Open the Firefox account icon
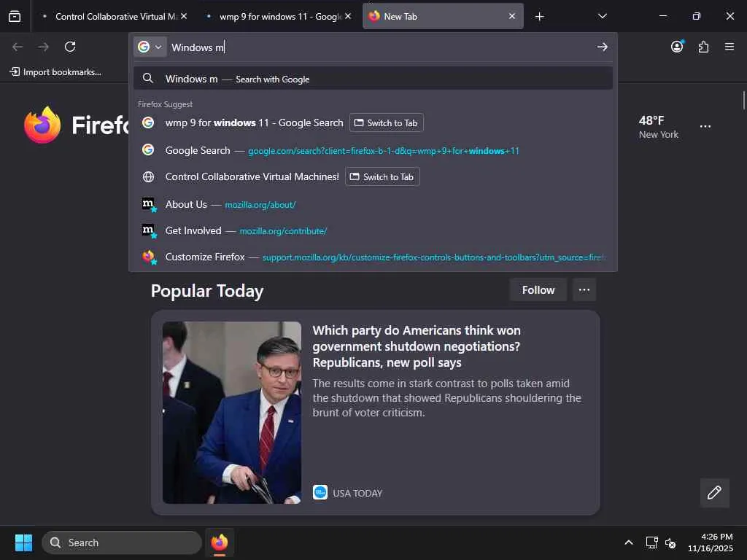 (677, 46)
